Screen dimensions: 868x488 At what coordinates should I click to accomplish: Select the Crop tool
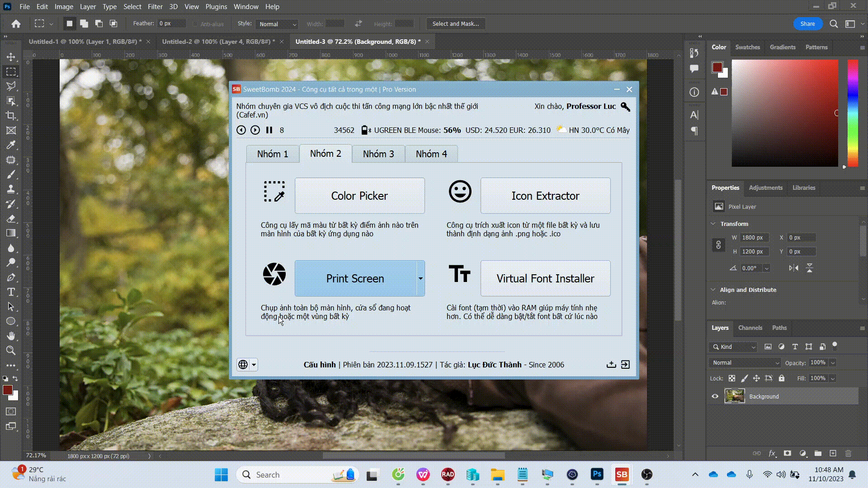point(11,116)
